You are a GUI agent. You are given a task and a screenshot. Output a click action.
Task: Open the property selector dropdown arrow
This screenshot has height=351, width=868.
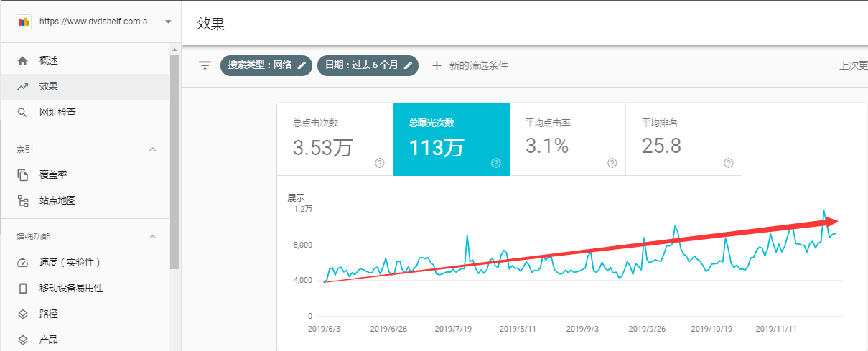[x=168, y=22]
